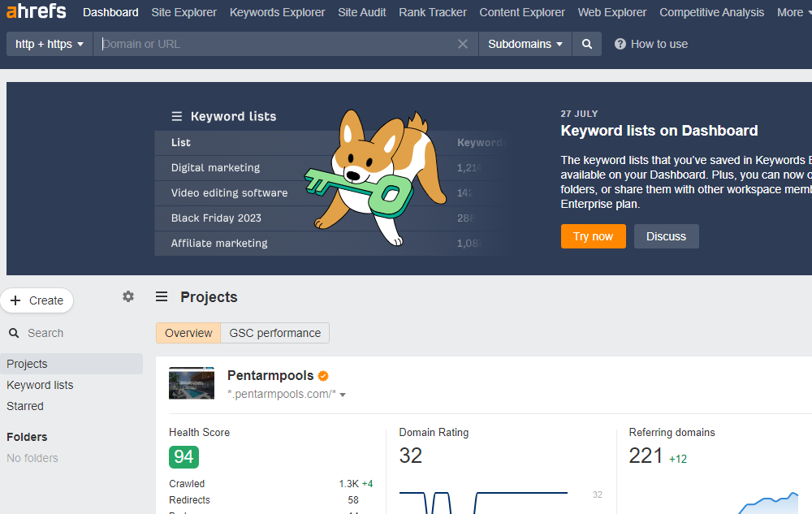812x514 pixels.
Task: Open Content Explorer
Action: click(522, 12)
